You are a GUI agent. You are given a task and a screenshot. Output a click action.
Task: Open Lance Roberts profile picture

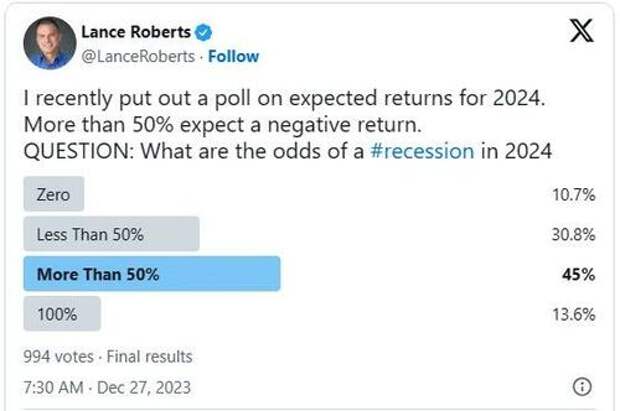pos(49,43)
